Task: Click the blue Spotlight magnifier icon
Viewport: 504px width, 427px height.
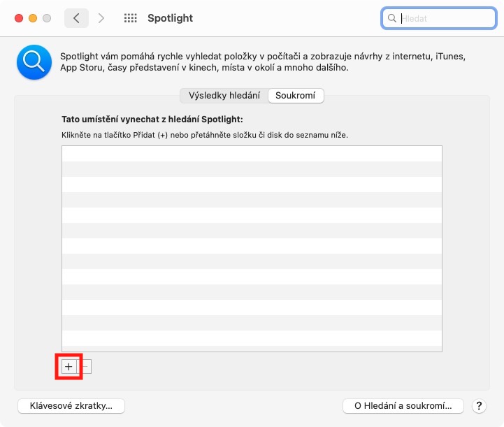Action: click(34, 62)
